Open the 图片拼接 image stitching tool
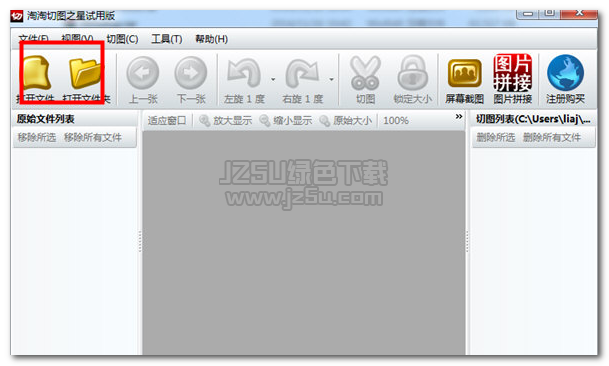Viewport: 609px width, 366px height. 513,80
